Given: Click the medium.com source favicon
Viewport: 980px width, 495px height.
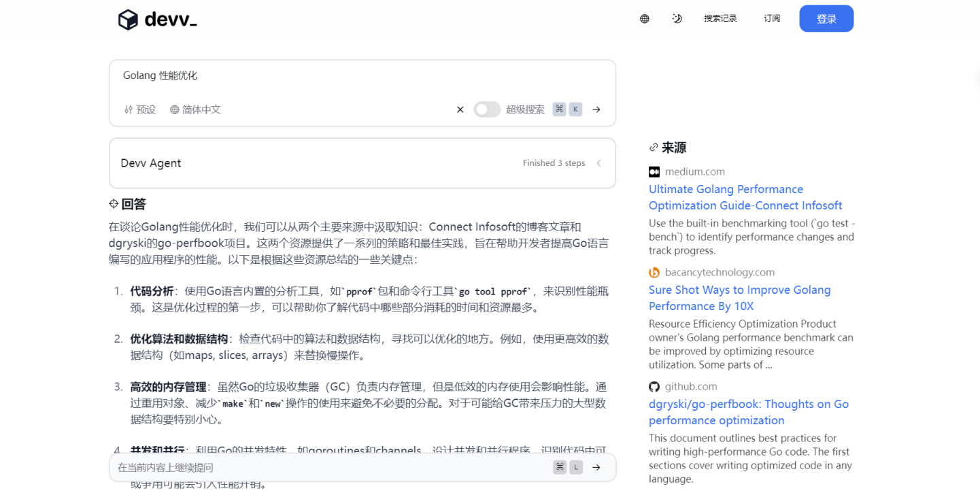Looking at the screenshot, I should (x=654, y=172).
